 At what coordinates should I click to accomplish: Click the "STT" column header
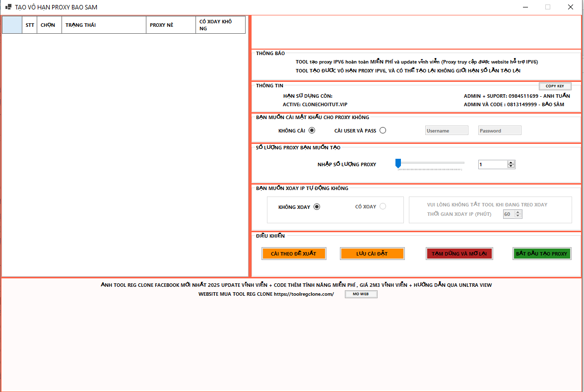29,24
